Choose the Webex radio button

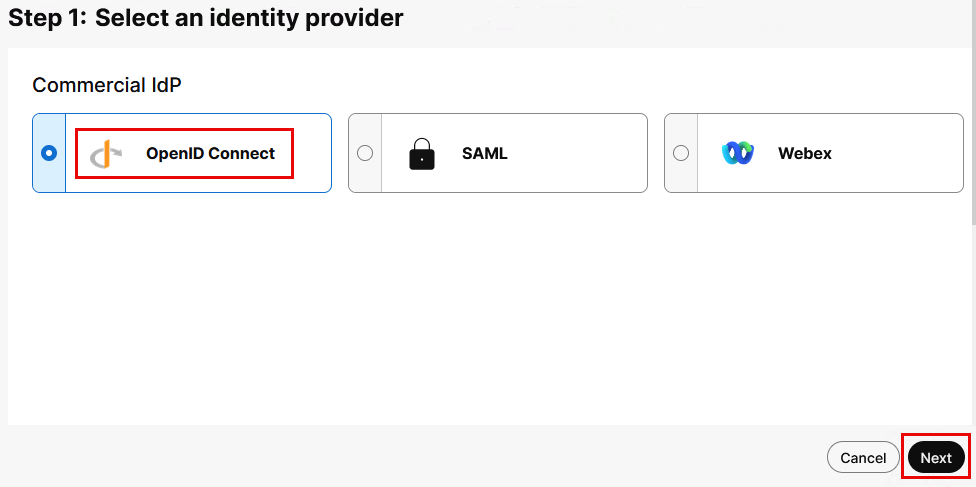681,153
